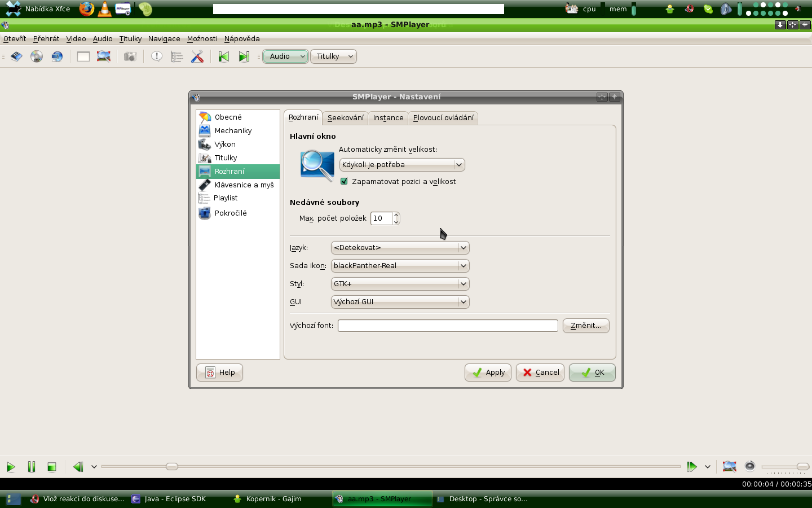Image resolution: width=812 pixels, height=508 pixels.
Task: Click the forward icon in control bar
Action: [692, 467]
